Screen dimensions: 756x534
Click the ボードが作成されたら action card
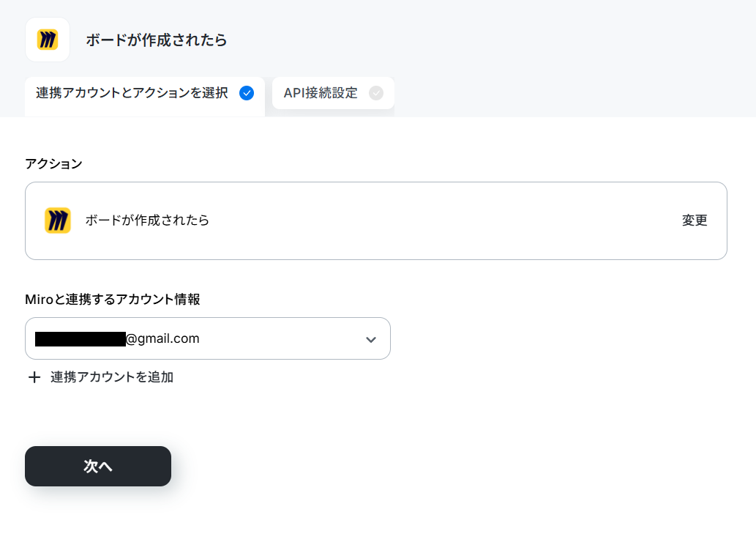click(376, 221)
